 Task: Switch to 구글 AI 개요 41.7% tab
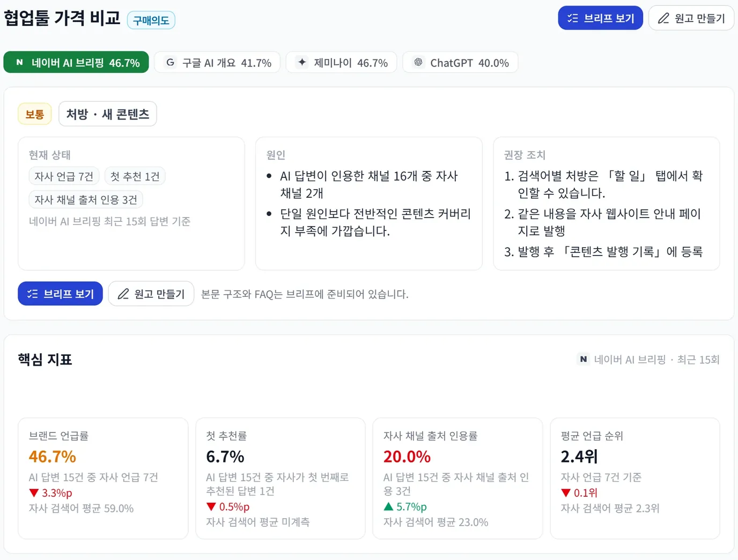point(217,62)
